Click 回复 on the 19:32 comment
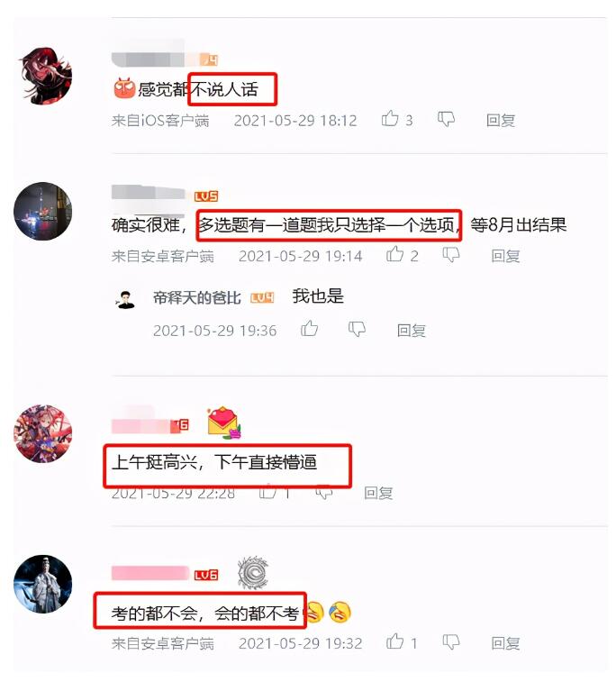 tap(505, 643)
